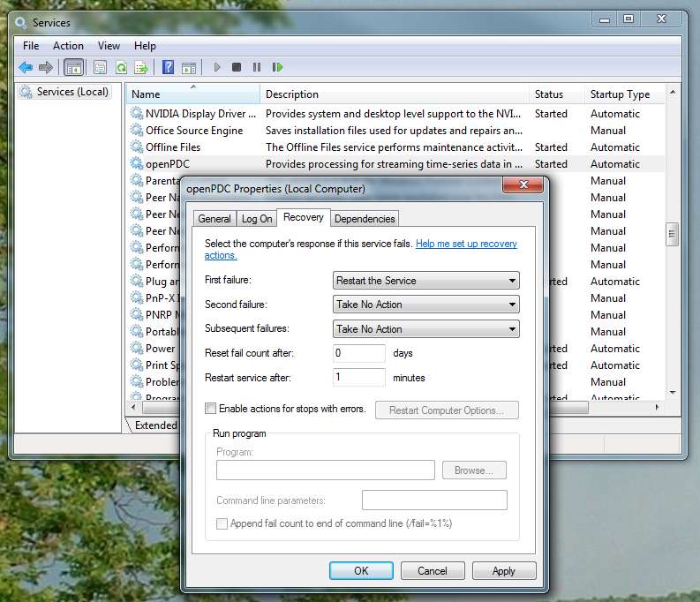Select the Offline Files service name
Image resolution: width=700 pixels, height=602 pixels.
[x=173, y=147]
